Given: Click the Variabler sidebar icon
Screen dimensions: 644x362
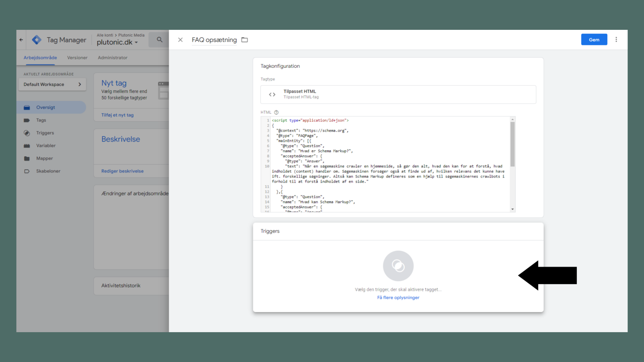Looking at the screenshot, I should click(x=27, y=146).
